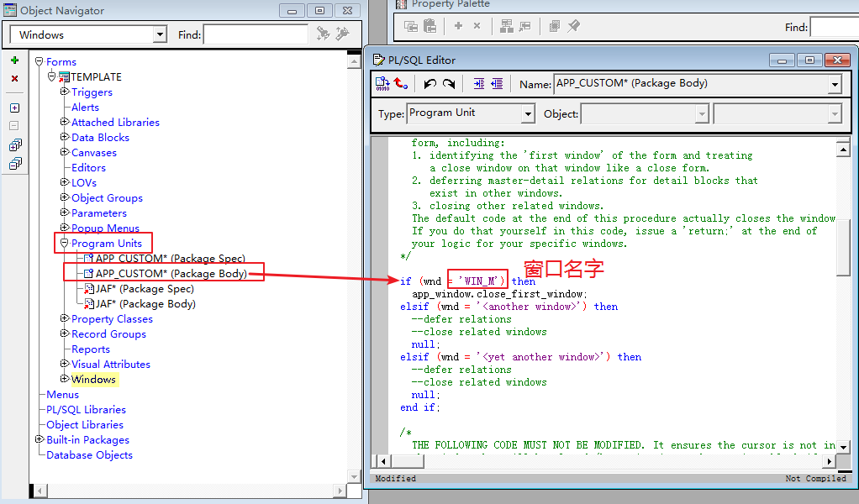
Task: Expand the Attached Libraries node
Action: pos(64,122)
